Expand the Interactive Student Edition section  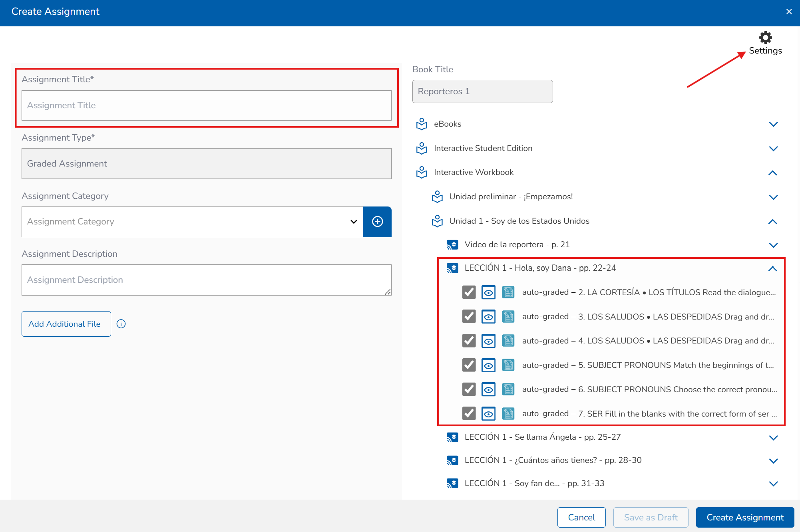pyautogui.click(x=773, y=149)
